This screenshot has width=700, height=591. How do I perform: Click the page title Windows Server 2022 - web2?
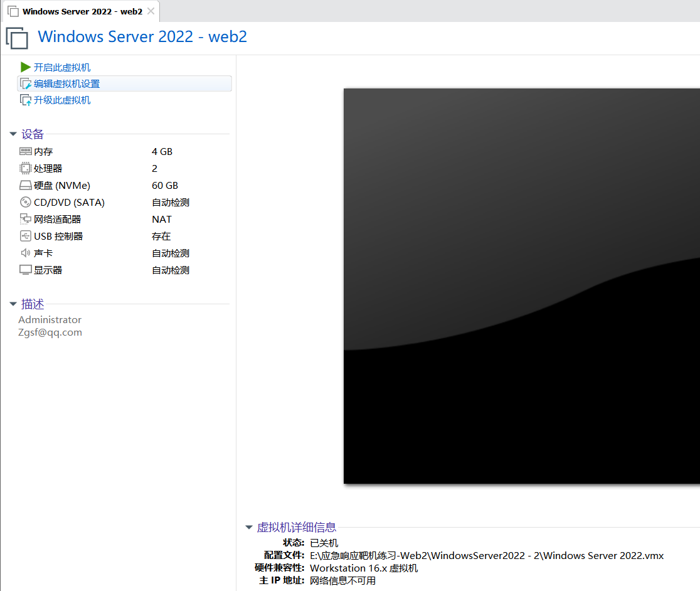(142, 36)
